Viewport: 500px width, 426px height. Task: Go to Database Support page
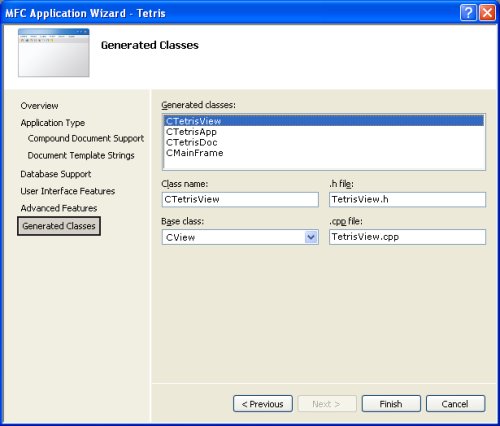pos(56,174)
